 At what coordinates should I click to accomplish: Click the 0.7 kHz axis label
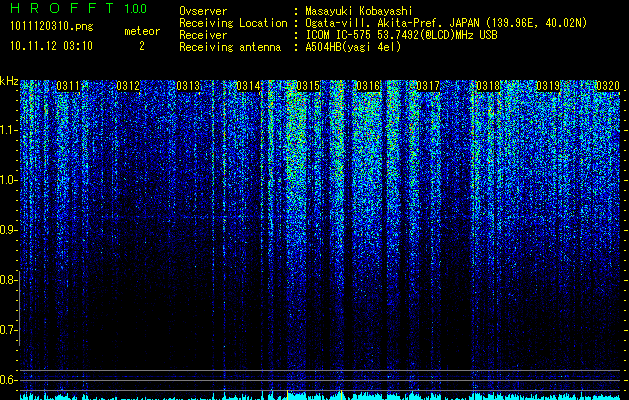[x=8, y=330]
